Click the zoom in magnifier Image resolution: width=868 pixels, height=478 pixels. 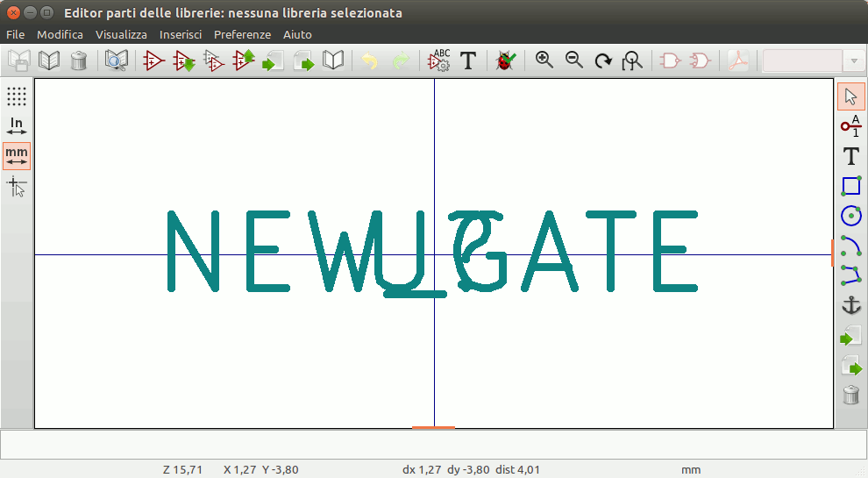point(544,61)
